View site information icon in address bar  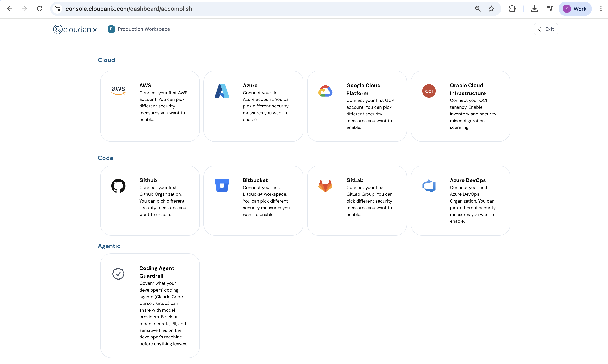57,9
